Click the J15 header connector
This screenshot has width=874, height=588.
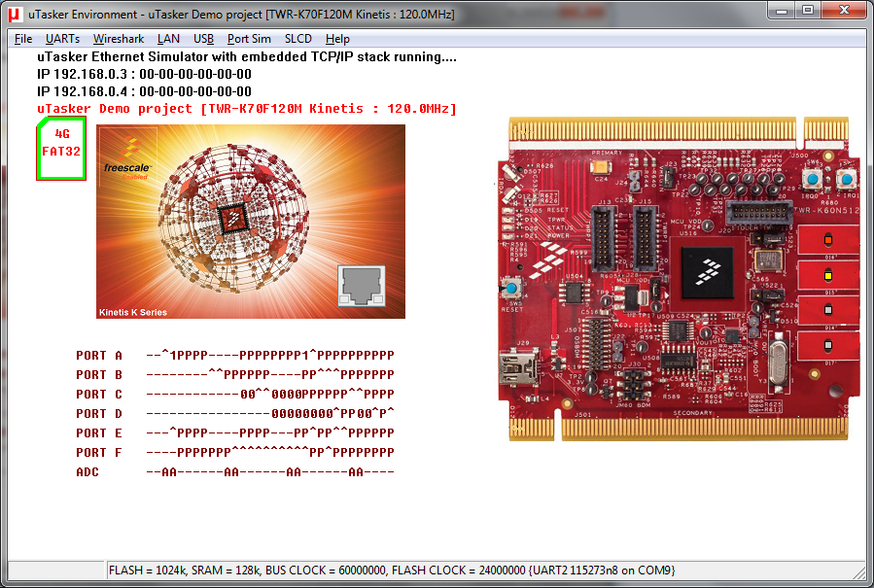pyautogui.click(x=645, y=238)
